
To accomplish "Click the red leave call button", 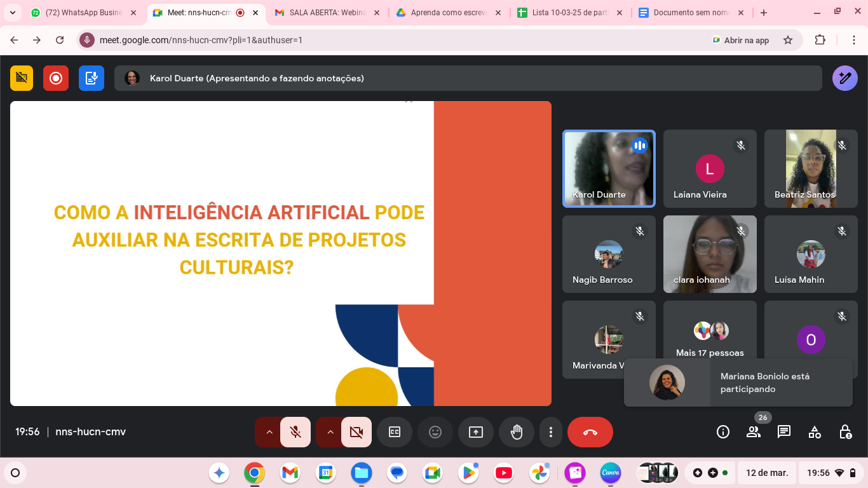I will point(590,432).
